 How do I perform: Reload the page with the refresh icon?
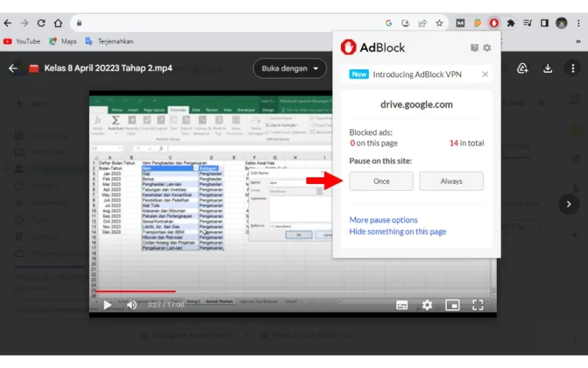41,24
